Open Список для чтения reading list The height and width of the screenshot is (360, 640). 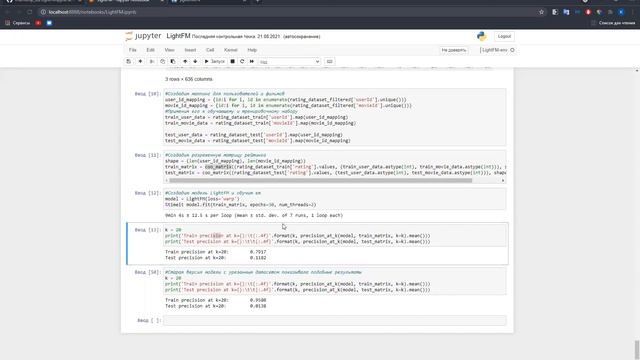(613, 23)
